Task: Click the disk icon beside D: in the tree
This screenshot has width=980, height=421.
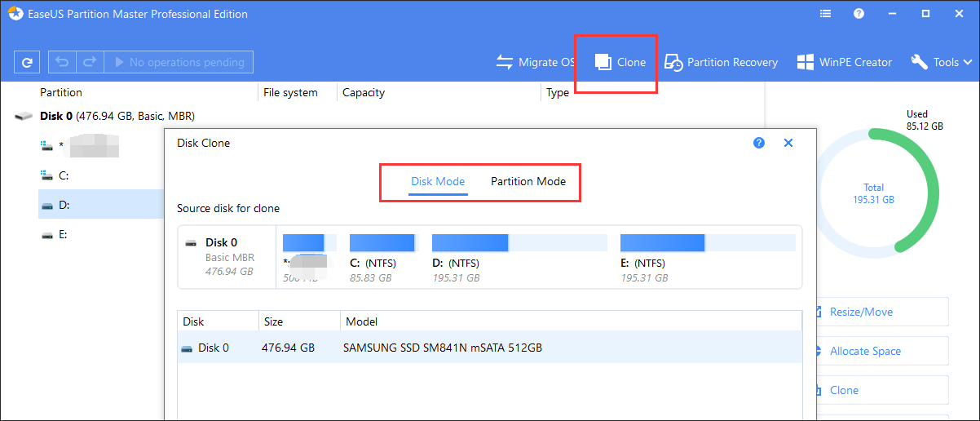Action: [x=47, y=206]
